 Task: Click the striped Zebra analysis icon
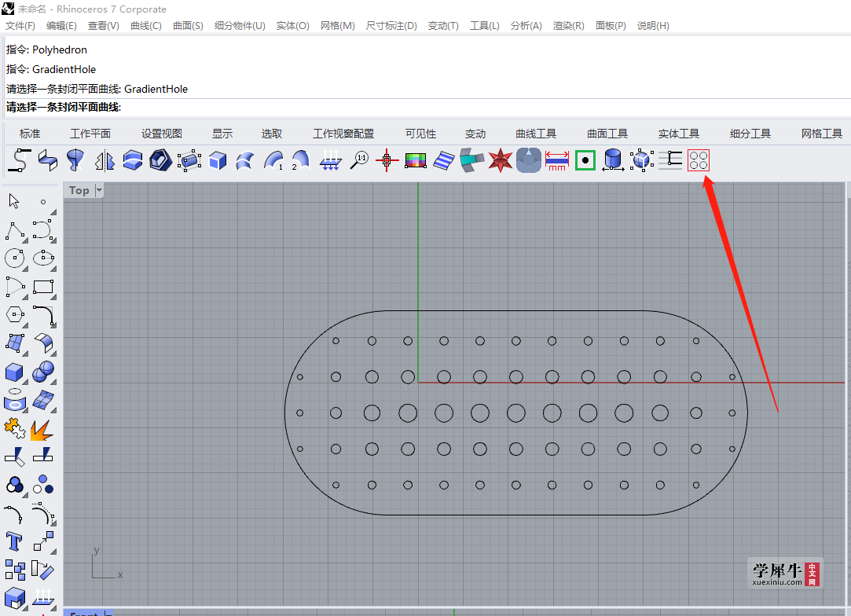[x=443, y=160]
